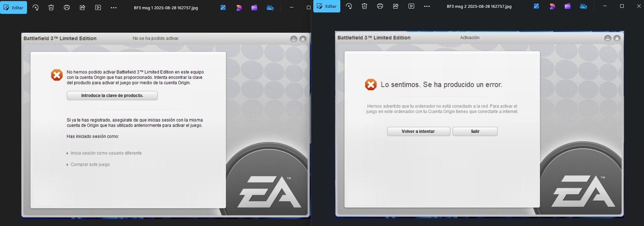Start slideshow in the left Photos window
644x226 pixels.
[x=98, y=7]
